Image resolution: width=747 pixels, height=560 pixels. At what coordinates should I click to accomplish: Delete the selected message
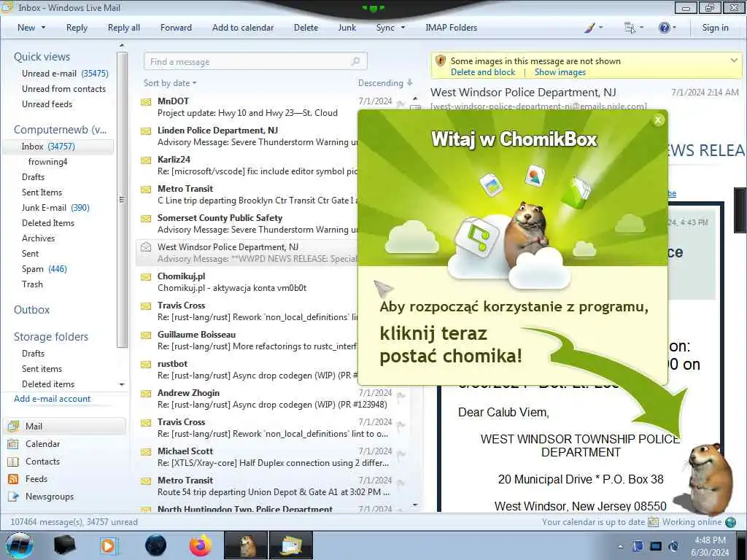point(306,28)
